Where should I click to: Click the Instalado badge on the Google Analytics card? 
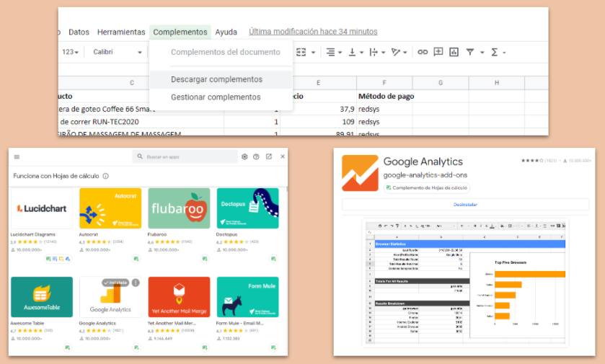pos(116,283)
